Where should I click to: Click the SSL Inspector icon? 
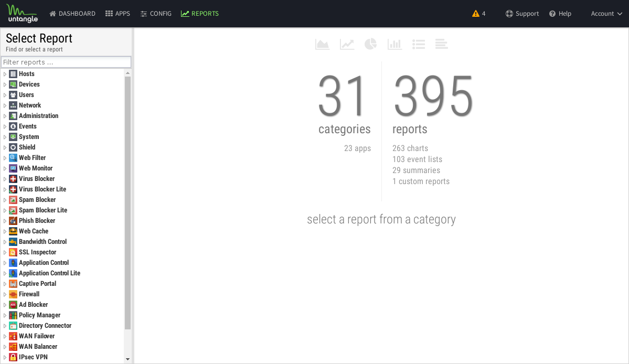coord(13,252)
